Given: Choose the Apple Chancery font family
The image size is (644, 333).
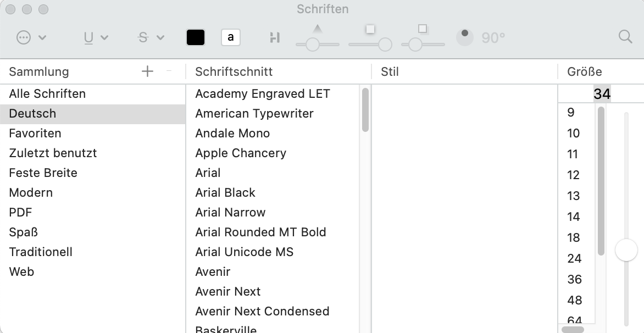Looking at the screenshot, I should [241, 153].
